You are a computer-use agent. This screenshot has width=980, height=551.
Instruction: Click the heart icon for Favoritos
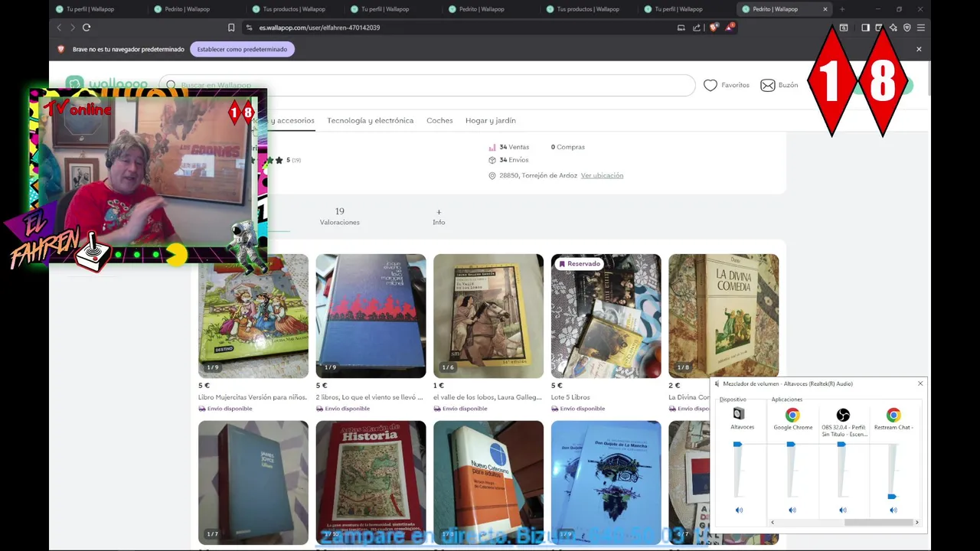[x=710, y=85]
